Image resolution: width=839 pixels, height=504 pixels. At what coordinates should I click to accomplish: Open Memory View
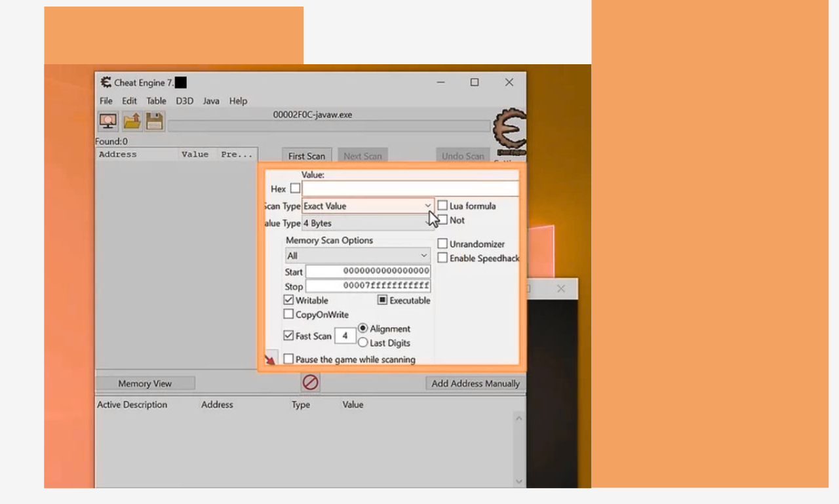145,383
